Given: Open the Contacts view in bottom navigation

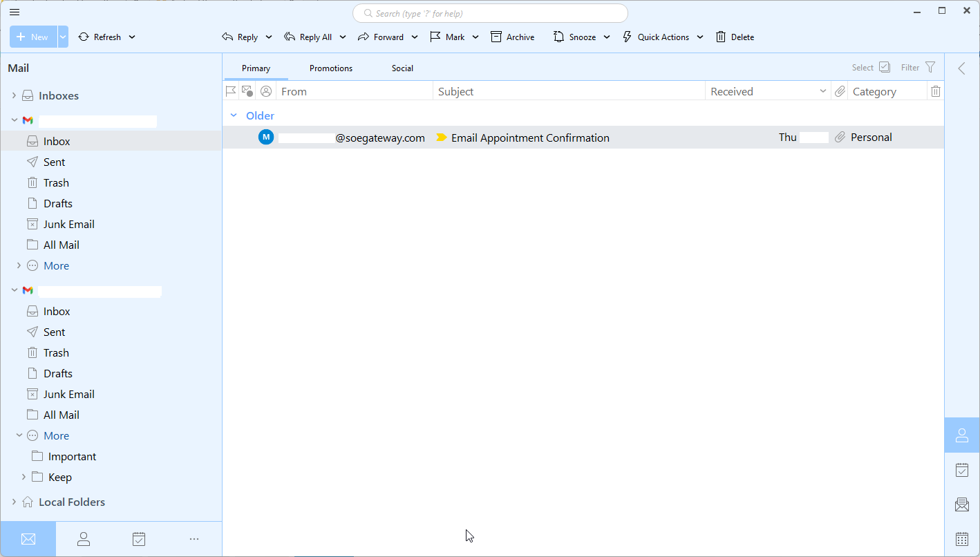Looking at the screenshot, I should pos(84,539).
